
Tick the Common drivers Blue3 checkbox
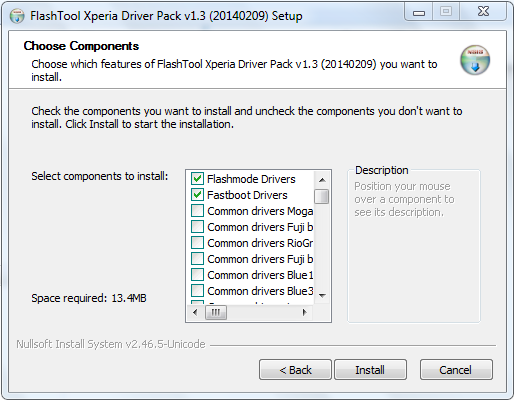click(x=197, y=291)
